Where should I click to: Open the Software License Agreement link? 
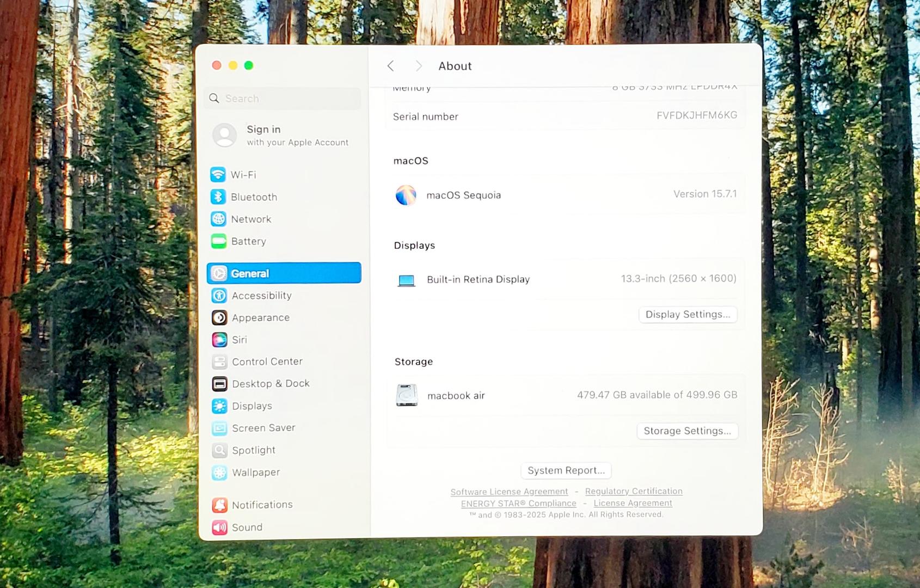click(509, 492)
